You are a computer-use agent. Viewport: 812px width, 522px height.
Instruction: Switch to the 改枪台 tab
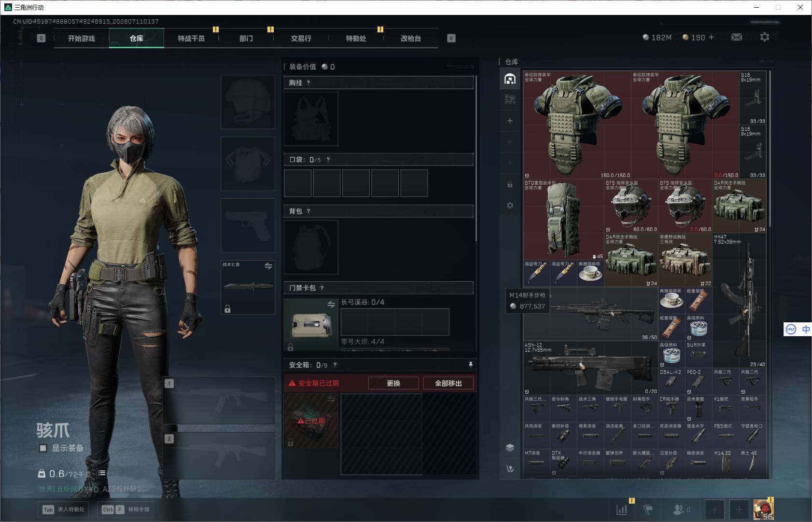click(411, 38)
